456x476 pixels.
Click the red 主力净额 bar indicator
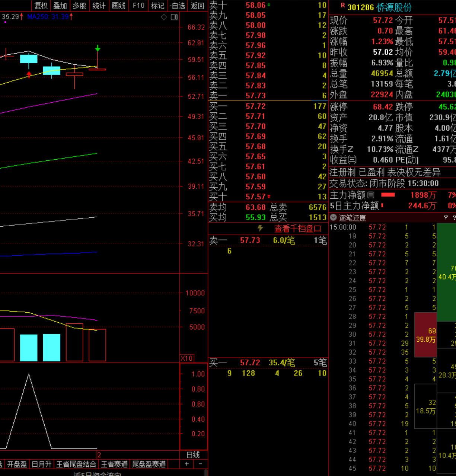(388, 195)
